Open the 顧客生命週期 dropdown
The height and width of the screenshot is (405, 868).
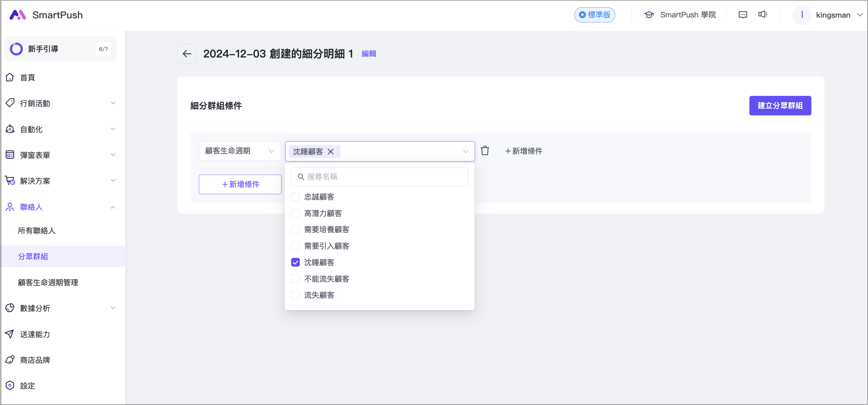tap(239, 151)
